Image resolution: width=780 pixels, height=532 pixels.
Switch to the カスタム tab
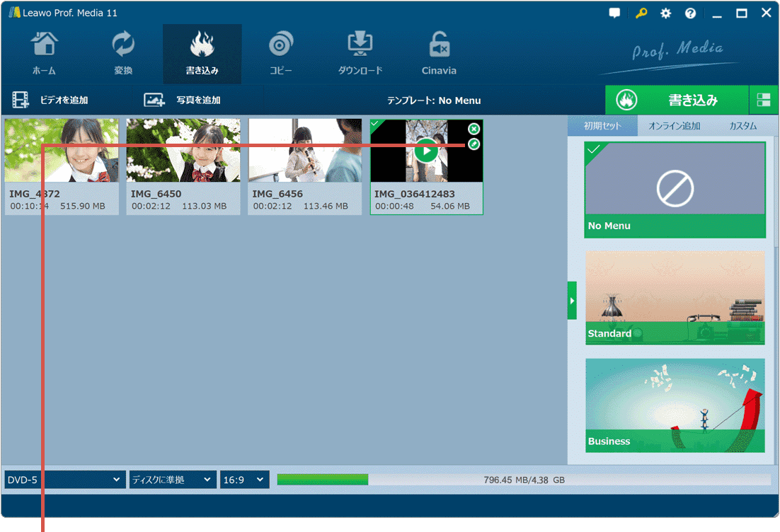pyautogui.click(x=742, y=126)
